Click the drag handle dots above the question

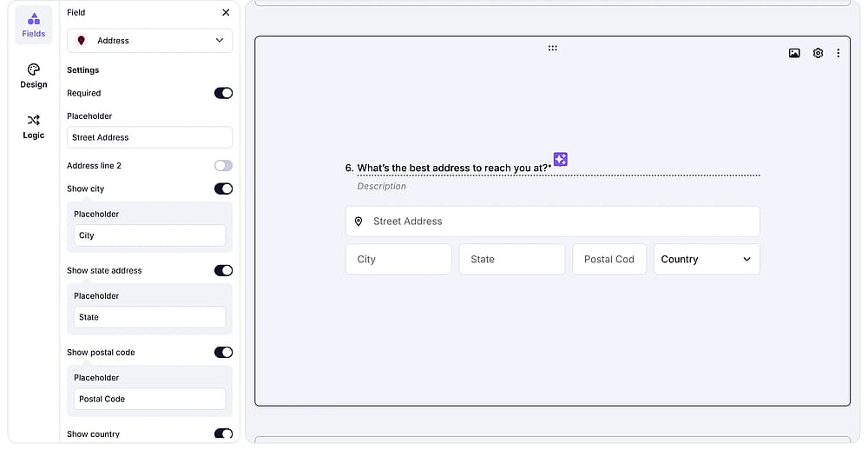pos(552,49)
